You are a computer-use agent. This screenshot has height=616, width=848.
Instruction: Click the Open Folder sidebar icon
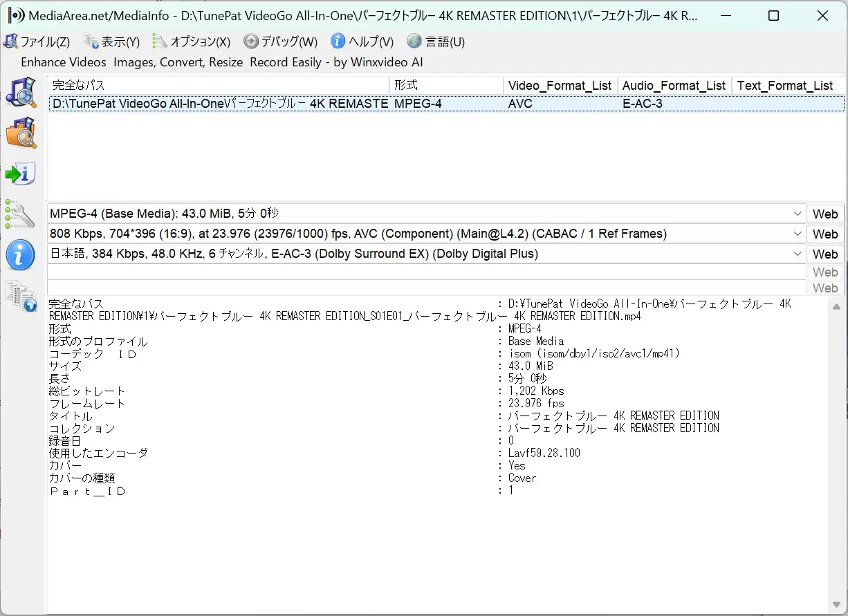pos(21,133)
